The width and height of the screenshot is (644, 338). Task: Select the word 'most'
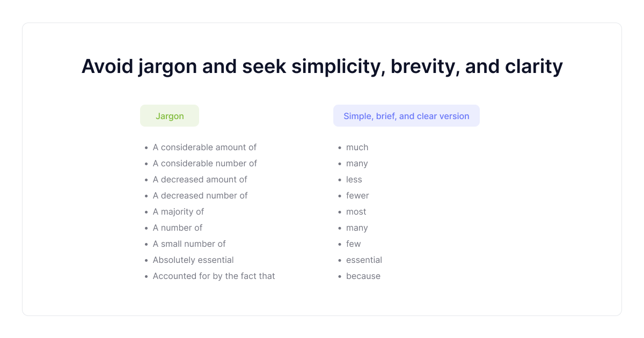[x=356, y=211]
